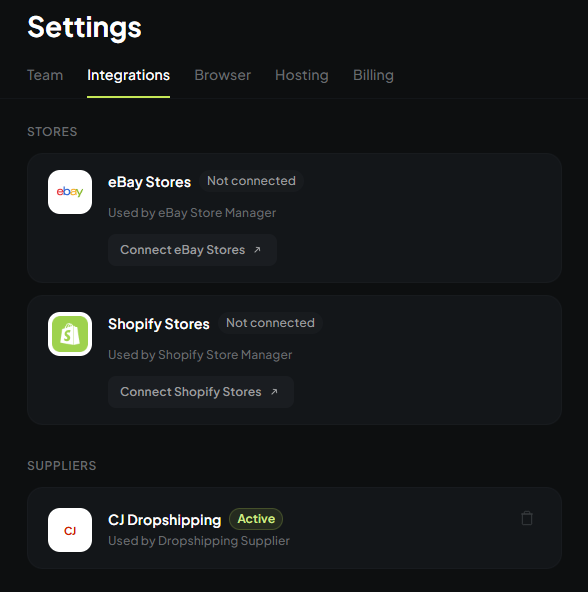Image resolution: width=588 pixels, height=592 pixels.
Task: Click Connect eBay Stores button
Action: [x=192, y=250]
